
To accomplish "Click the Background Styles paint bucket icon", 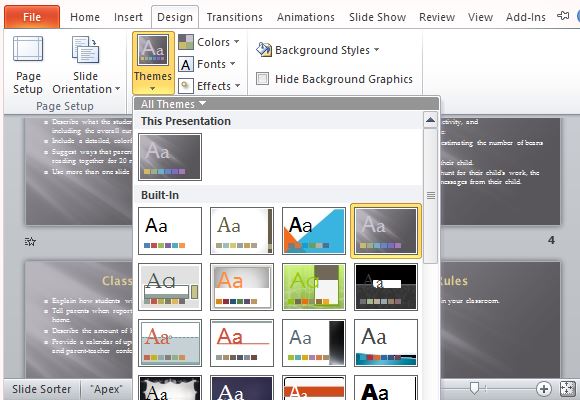I will (x=264, y=50).
